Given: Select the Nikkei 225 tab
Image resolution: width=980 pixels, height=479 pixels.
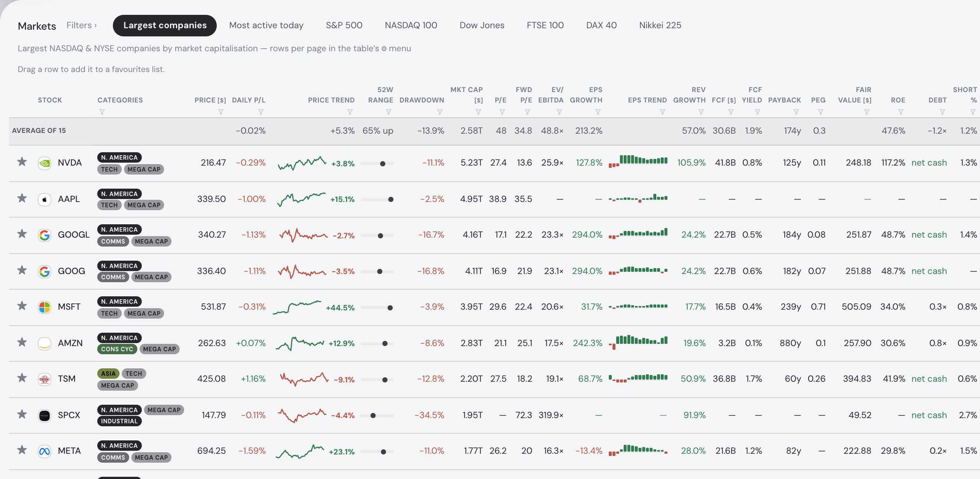Looking at the screenshot, I should 660,25.
